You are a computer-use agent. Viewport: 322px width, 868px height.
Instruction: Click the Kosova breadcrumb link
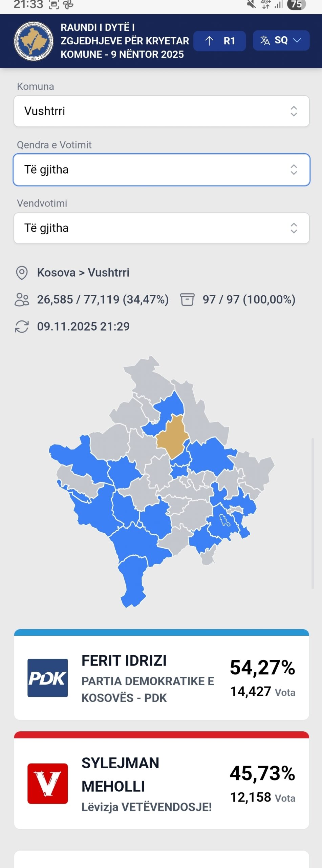coord(56,273)
